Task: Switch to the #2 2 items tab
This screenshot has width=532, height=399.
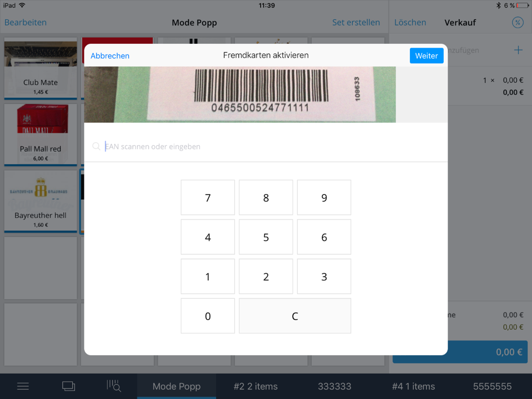Action: point(256,386)
